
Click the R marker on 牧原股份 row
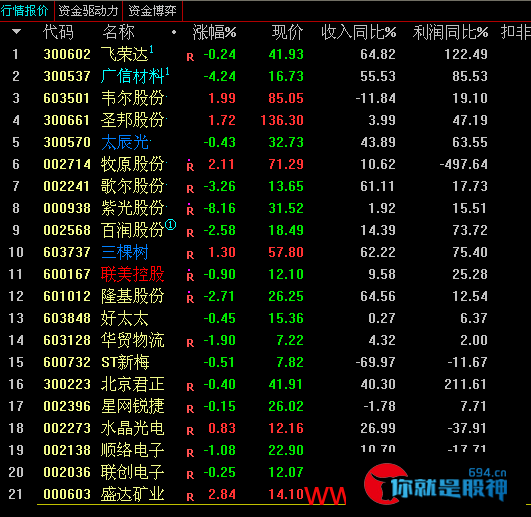(x=190, y=166)
